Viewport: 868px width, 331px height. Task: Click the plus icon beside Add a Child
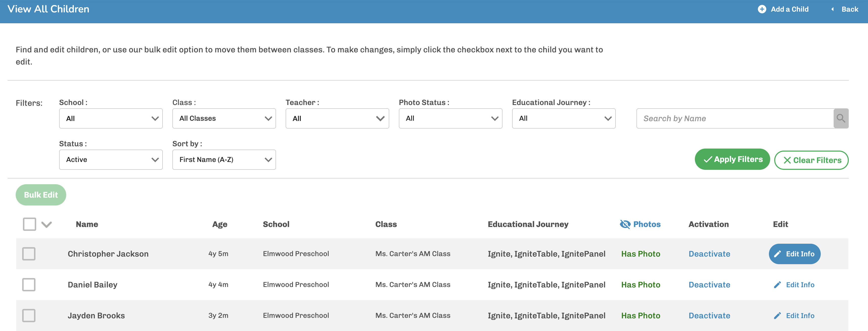click(762, 9)
